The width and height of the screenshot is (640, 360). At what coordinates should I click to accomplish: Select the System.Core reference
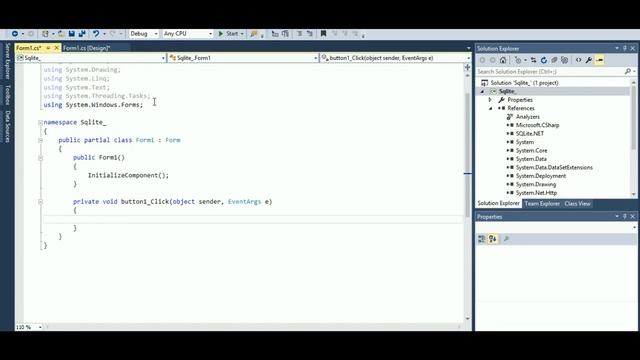click(531, 151)
